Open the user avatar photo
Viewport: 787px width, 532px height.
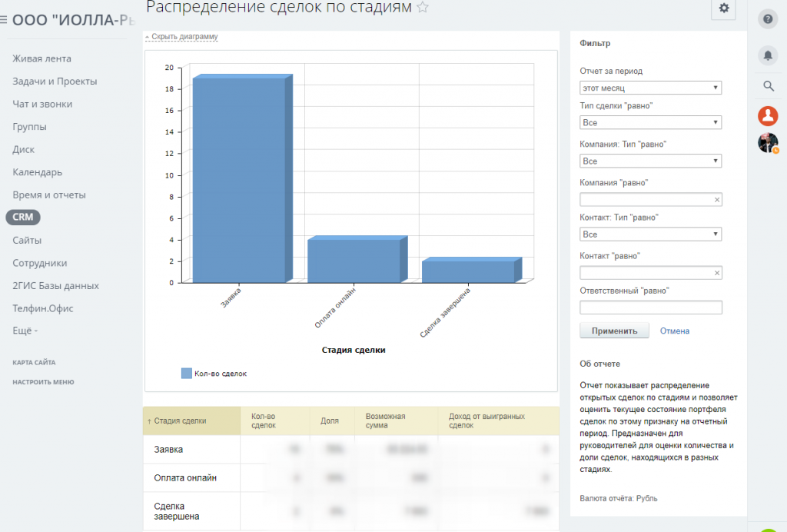[x=768, y=143]
